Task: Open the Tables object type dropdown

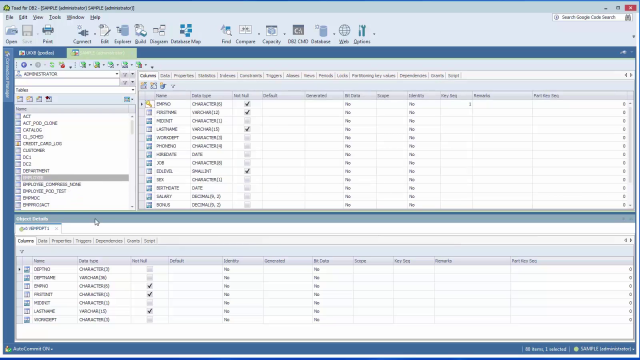Action: [x=133, y=90]
